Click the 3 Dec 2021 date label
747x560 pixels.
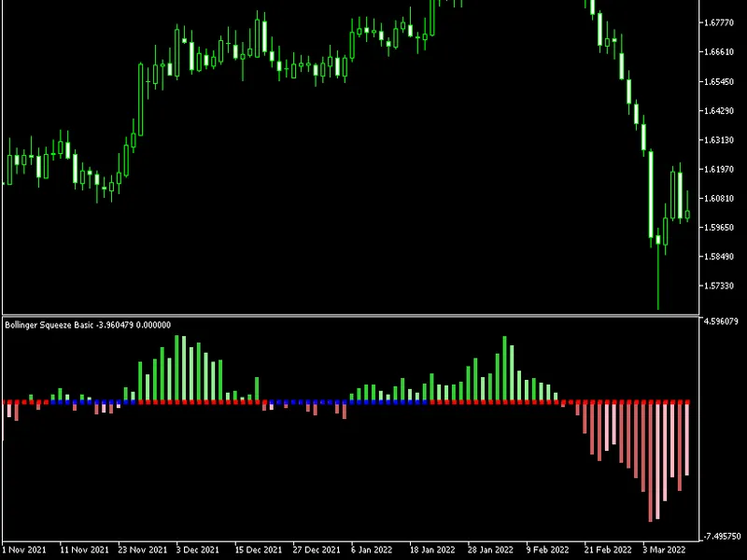[x=198, y=550]
